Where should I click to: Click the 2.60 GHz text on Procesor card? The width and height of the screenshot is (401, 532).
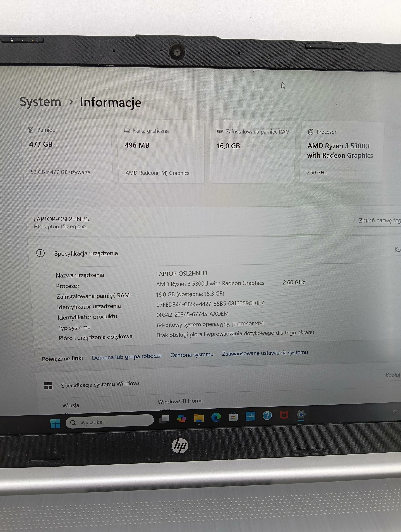[x=316, y=172]
